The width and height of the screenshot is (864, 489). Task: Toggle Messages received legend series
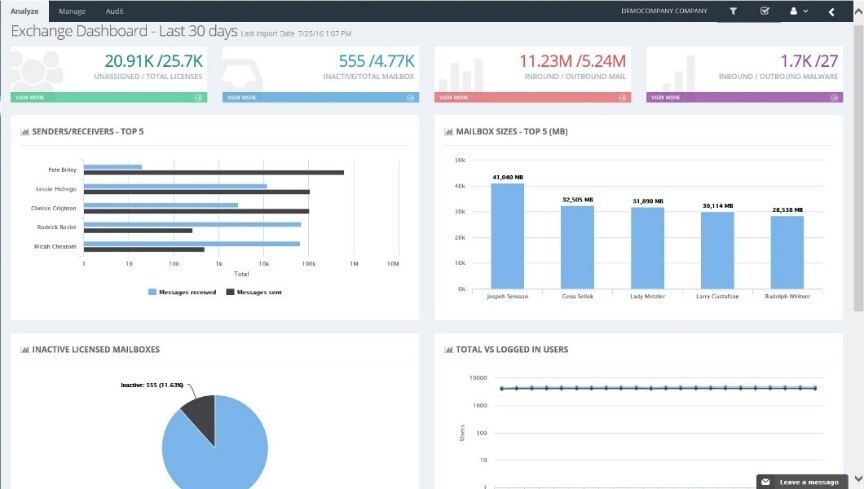(x=182, y=292)
